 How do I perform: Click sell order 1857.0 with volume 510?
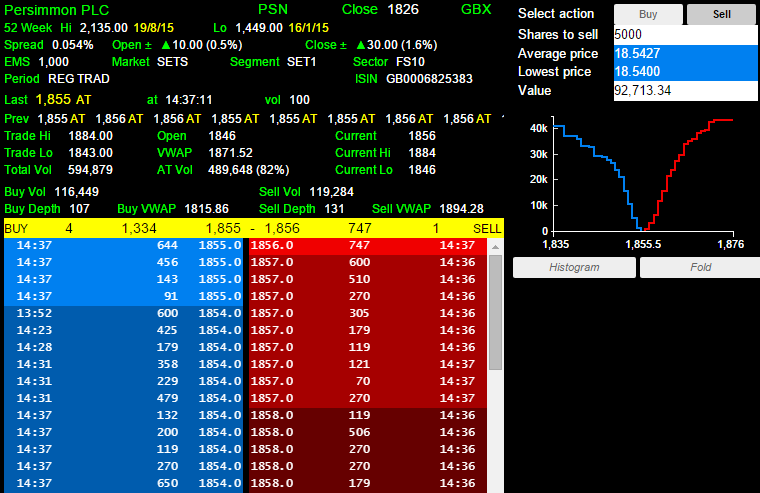(368, 279)
